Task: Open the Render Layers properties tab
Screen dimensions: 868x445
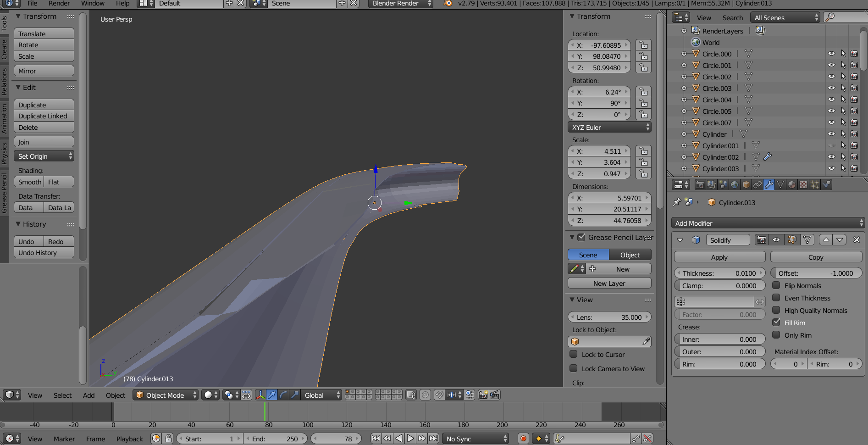Action: 712,184
